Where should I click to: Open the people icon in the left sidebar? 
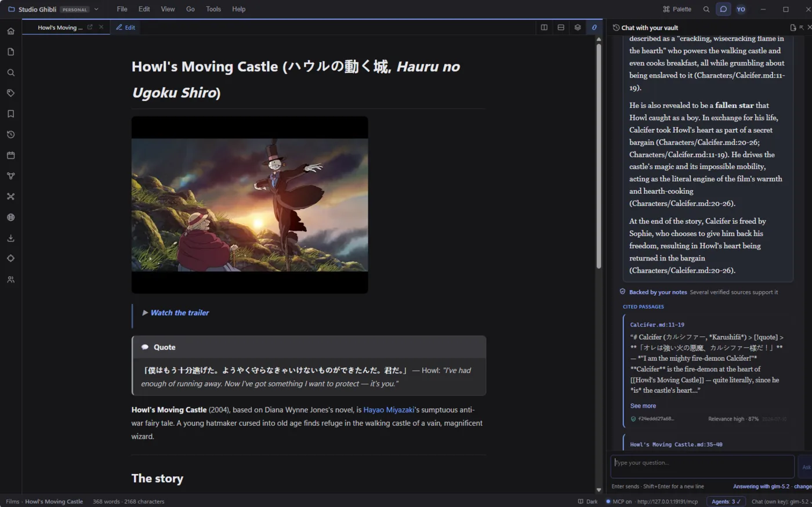tap(10, 280)
